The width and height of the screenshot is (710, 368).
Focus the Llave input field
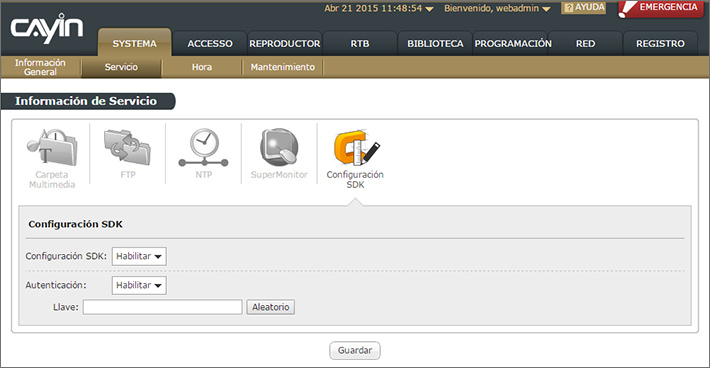click(x=162, y=307)
